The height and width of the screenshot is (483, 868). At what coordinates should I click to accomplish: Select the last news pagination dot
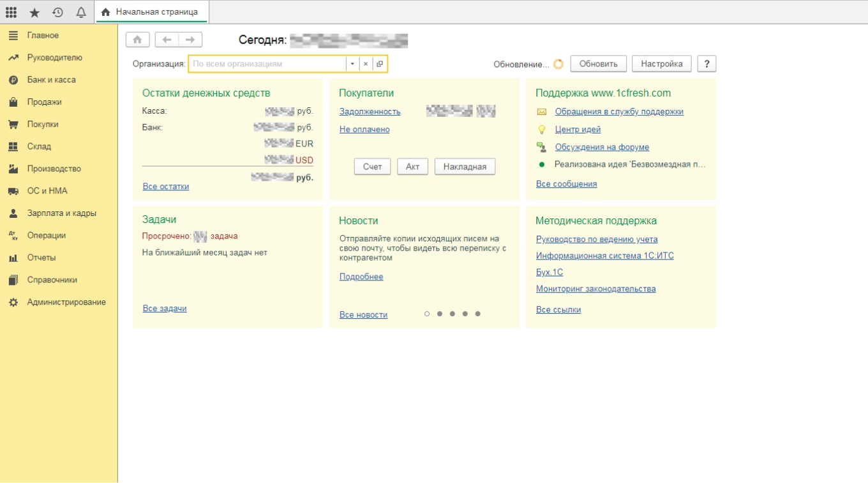click(478, 314)
